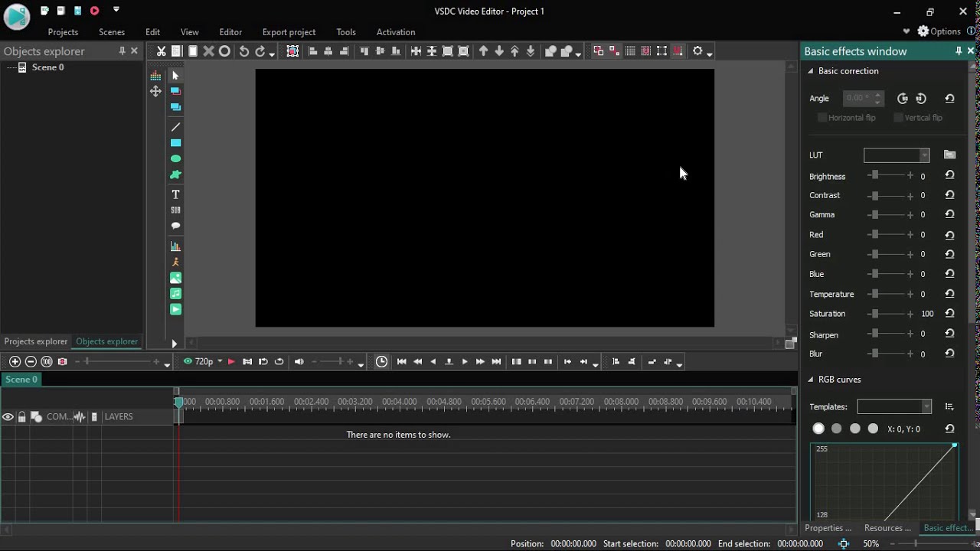The image size is (980, 551).
Task: Click the timeline playhead marker
Action: tap(178, 402)
